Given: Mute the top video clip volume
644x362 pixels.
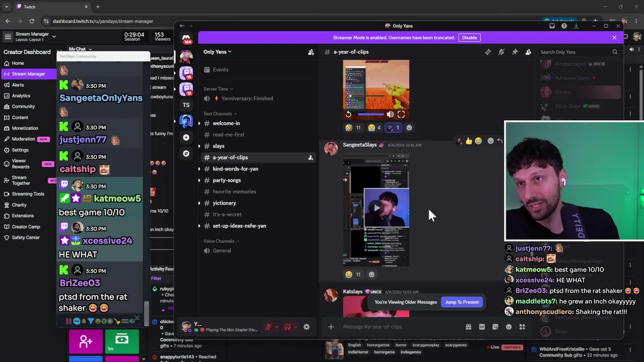Looking at the screenshot, I should pyautogui.click(x=390, y=115).
